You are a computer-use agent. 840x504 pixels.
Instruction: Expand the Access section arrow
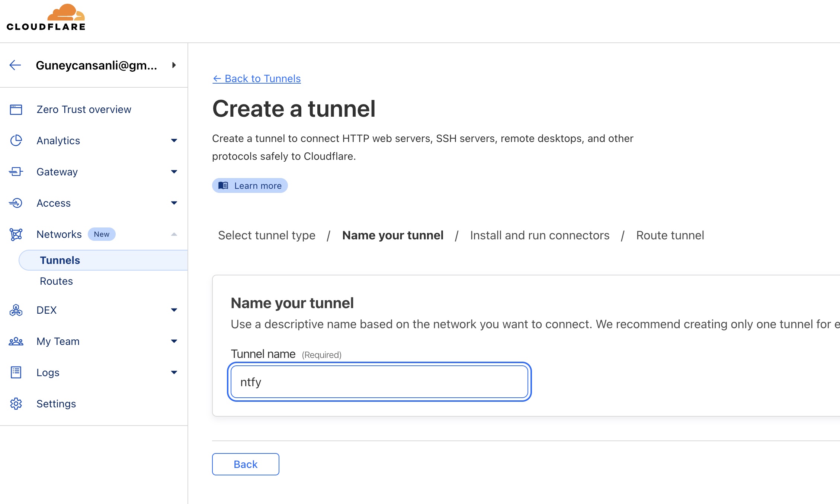pyautogui.click(x=174, y=203)
